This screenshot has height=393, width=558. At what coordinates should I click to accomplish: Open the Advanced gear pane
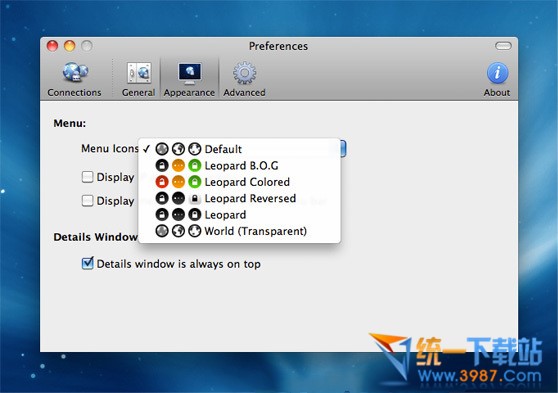click(x=244, y=79)
